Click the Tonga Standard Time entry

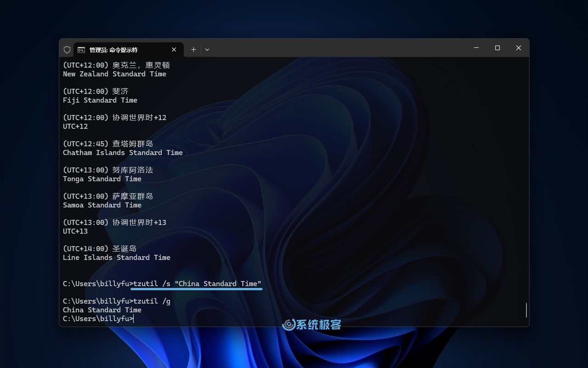102,179
